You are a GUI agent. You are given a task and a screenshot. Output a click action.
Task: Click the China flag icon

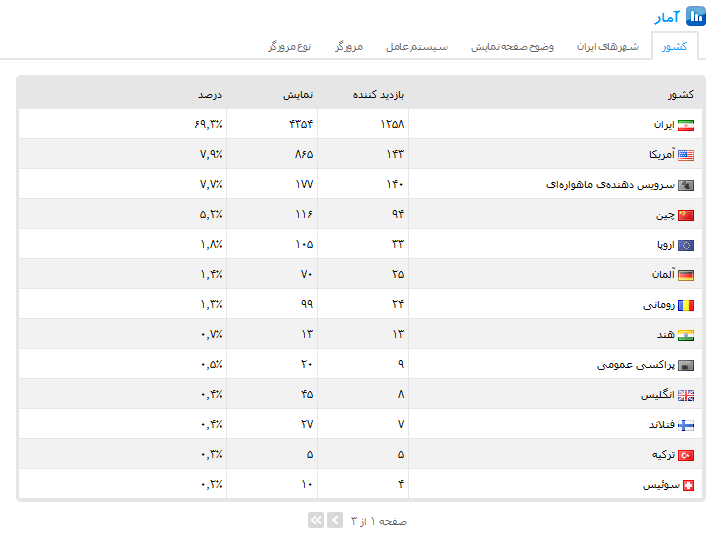(x=686, y=215)
